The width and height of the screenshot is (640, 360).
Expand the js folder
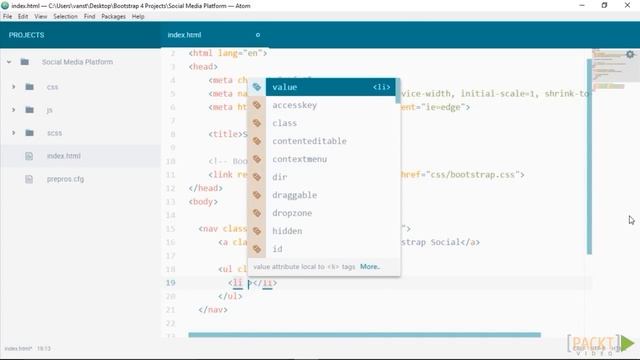[13, 110]
